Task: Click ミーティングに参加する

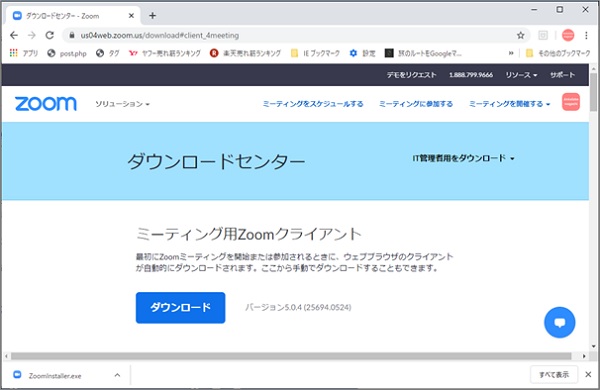Action: pos(416,104)
